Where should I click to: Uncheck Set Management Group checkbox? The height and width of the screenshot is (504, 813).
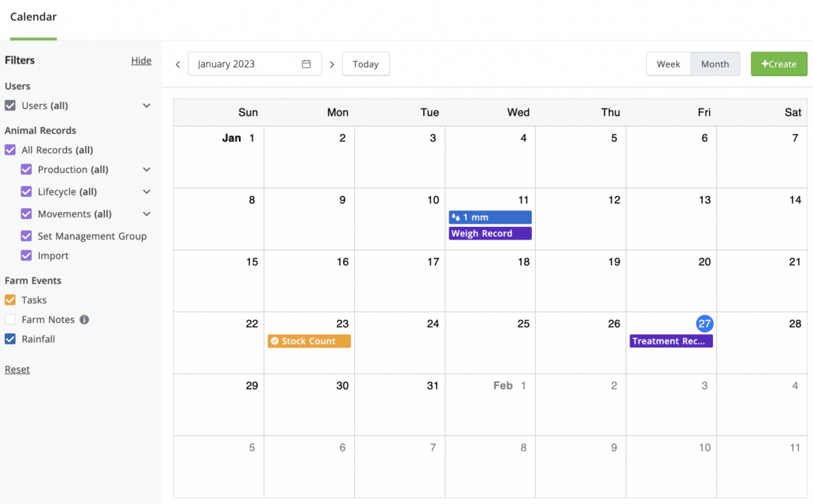[26, 236]
